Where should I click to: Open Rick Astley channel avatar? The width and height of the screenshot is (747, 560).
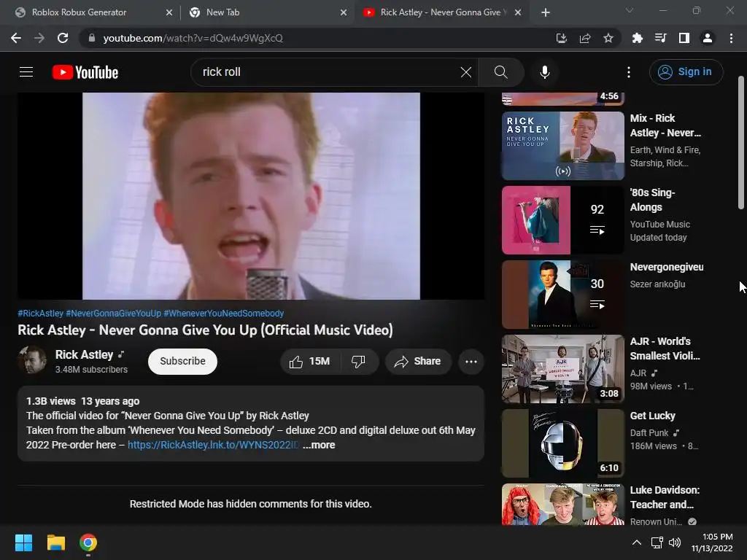click(32, 360)
